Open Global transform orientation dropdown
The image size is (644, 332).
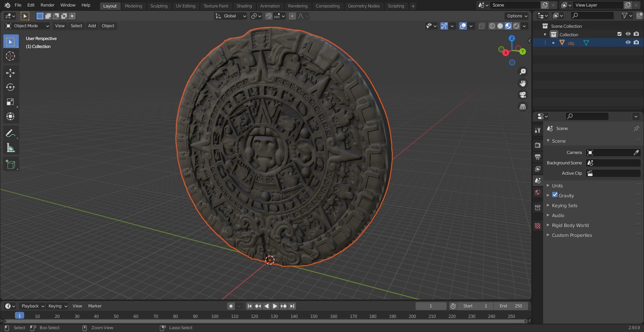(231, 16)
